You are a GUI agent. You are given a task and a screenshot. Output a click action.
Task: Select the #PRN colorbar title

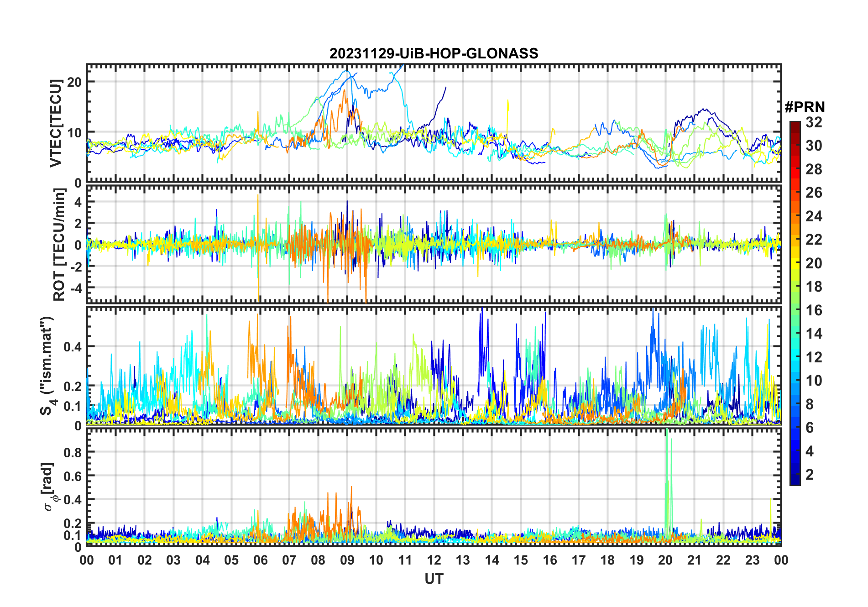click(805, 107)
